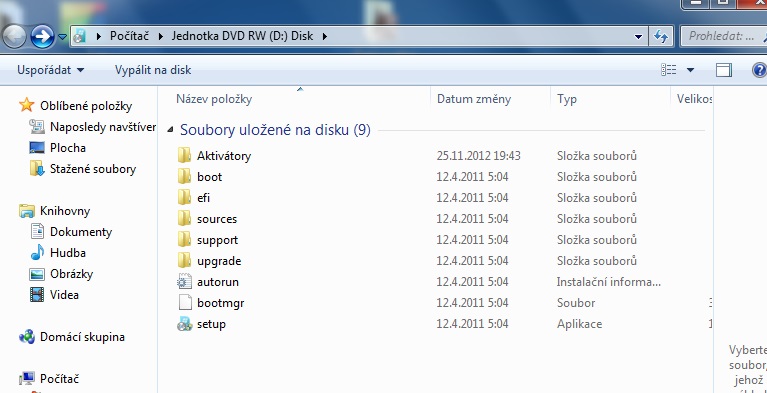
Task: Open Obrázky library in sidebar
Action: click(x=71, y=274)
